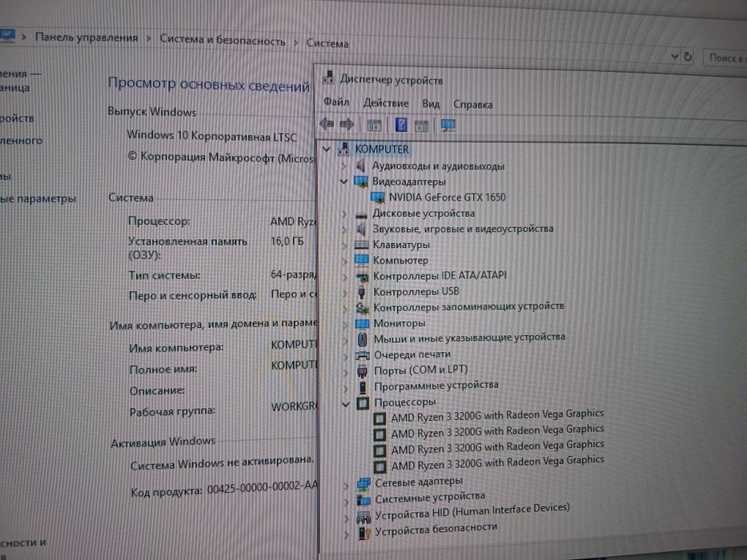Click the Forward arrow in Device Manager toolbar
Screen dimensions: 747x560
point(347,125)
